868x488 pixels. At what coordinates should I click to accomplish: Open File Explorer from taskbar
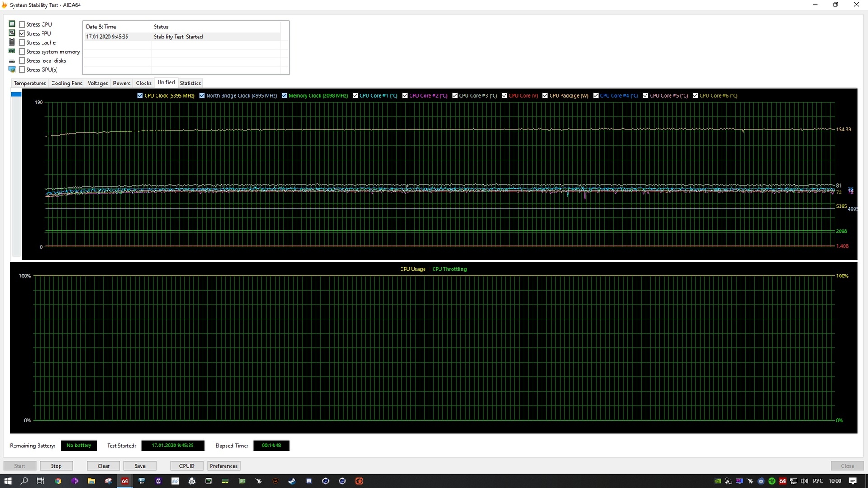tap(91, 481)
